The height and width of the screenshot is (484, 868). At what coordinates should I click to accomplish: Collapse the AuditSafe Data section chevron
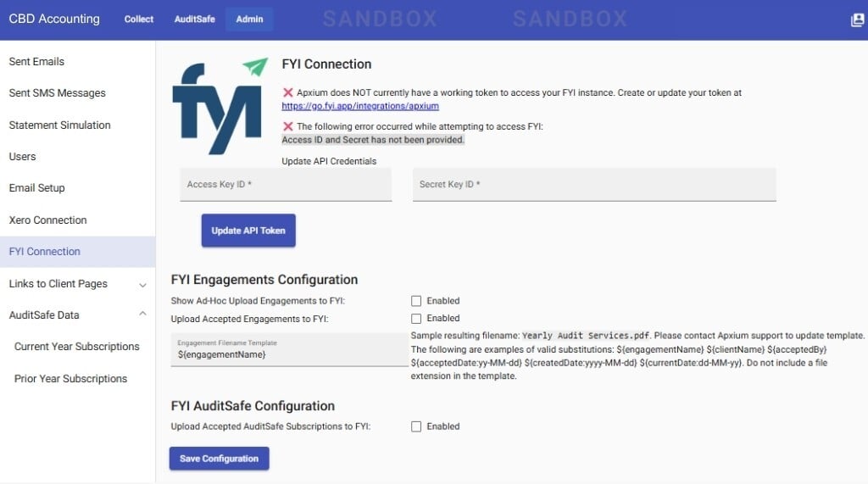(x=142, y=315)
